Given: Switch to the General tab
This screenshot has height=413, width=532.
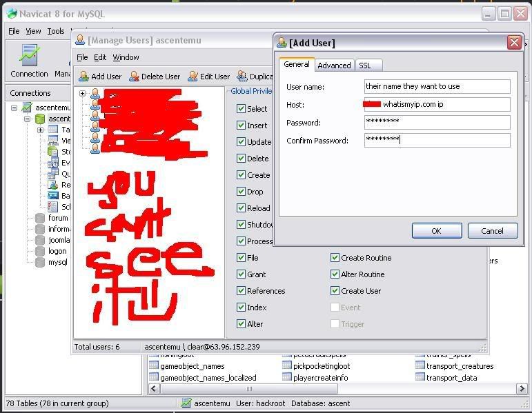Looking at the screenshot, I should pos(297,64).
